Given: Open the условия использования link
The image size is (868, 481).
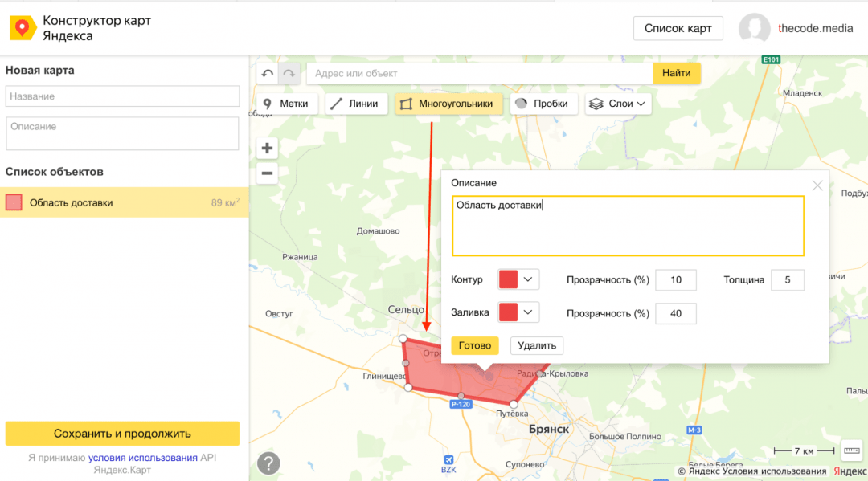Looking at the screenshot, I should pos(143,458).
